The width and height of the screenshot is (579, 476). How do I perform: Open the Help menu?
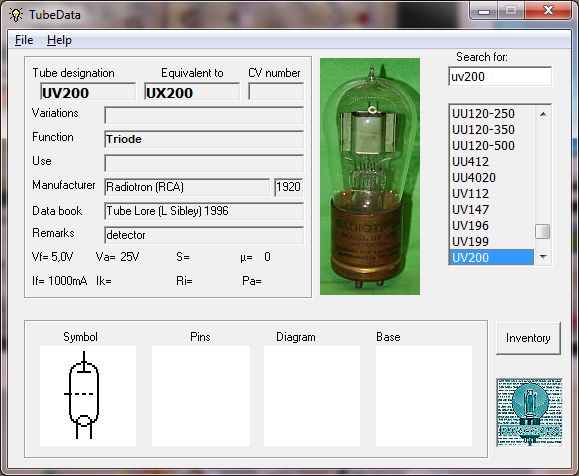click(x=59, y=40)
